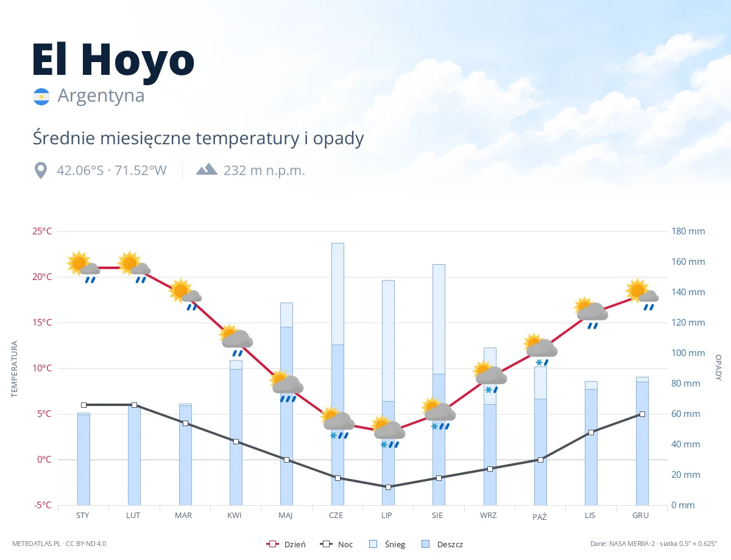This screenshot has width=731, height=560.
Task: Click the PAŹ weather icon
Action: [x=540, y=349]
